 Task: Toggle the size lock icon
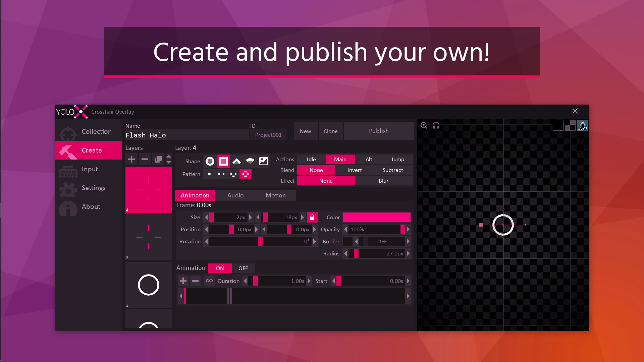[x=312, y=217]
